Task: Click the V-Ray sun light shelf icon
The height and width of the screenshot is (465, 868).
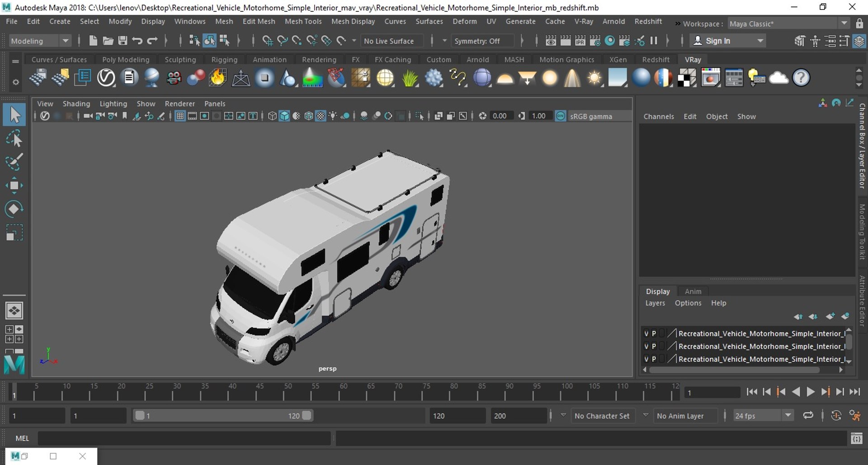Action: pos(594,78)
